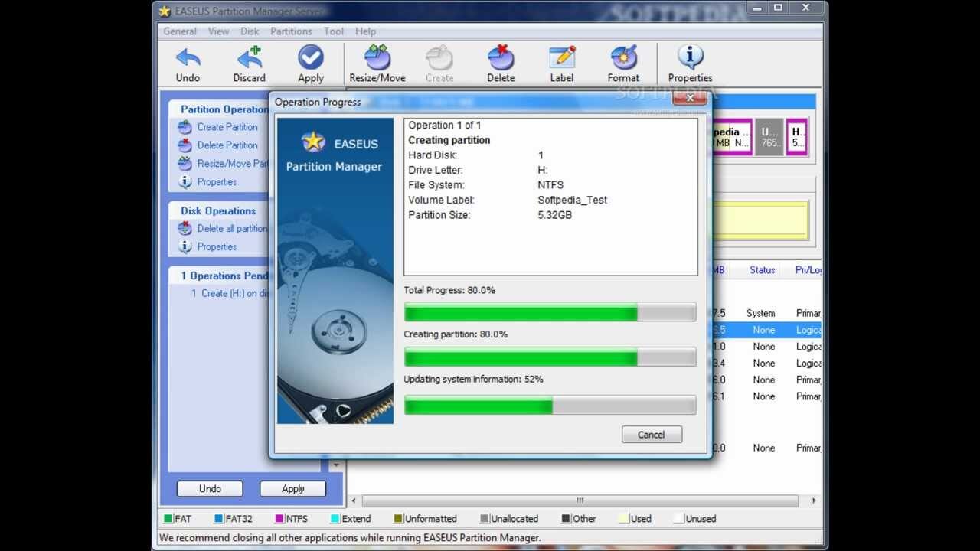The height and width of the screenshot is (551, 980).
Task: Click the sidebar scroll down arrow
Action: (335, 465)
